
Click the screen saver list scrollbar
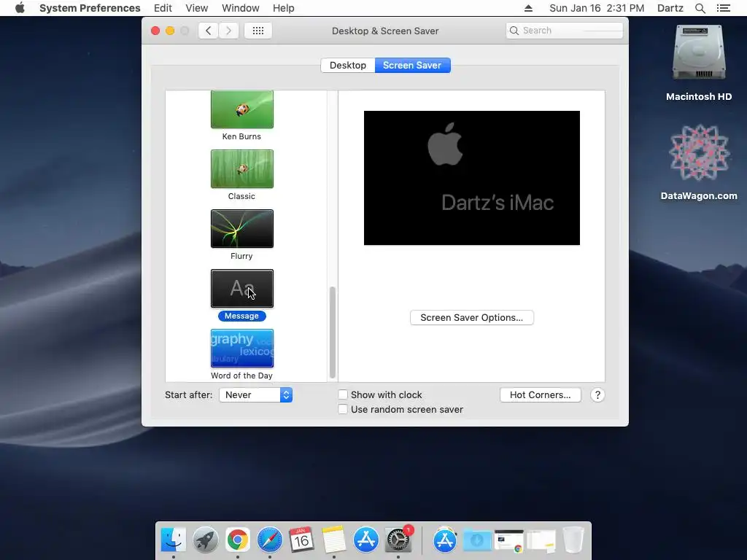(333, 332)
